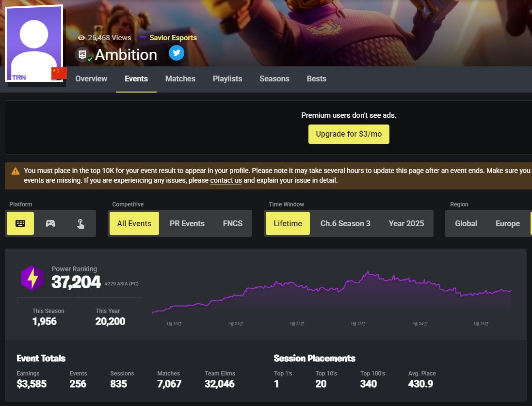This screenshot has height=406, width=532.
Task: Set time window to Ch.6 Season 3
Action: tap(345, 223)
